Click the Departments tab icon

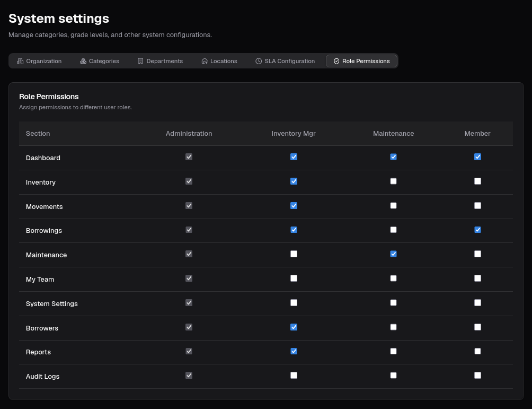click(x=140, y=61)
